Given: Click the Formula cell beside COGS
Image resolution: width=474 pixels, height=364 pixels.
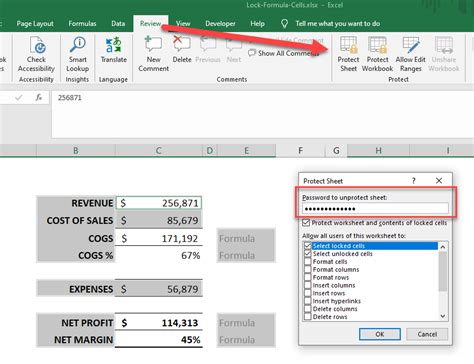Looking at the screenshot, I should pos(246,238).
